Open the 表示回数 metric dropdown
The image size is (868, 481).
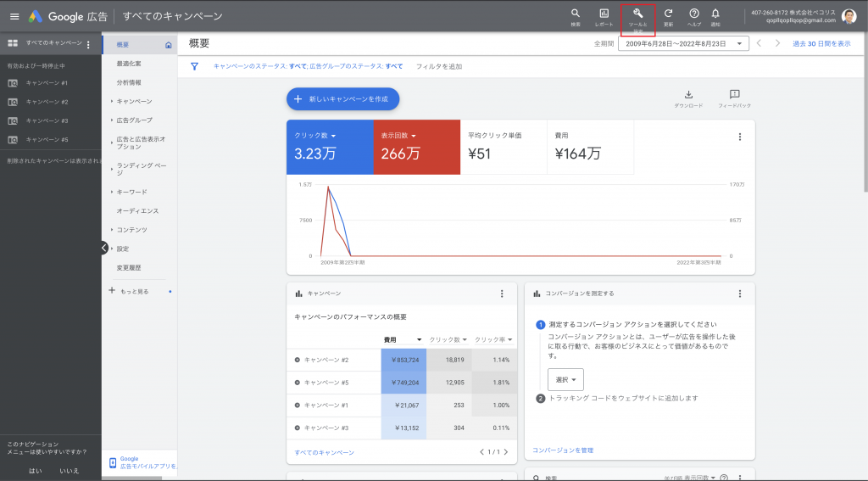[414, 136]
